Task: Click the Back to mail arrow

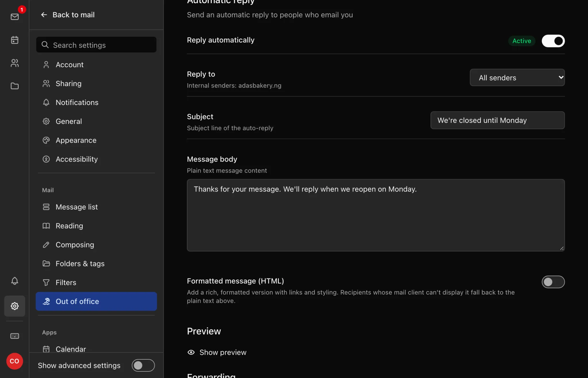Action: point(44,15)
